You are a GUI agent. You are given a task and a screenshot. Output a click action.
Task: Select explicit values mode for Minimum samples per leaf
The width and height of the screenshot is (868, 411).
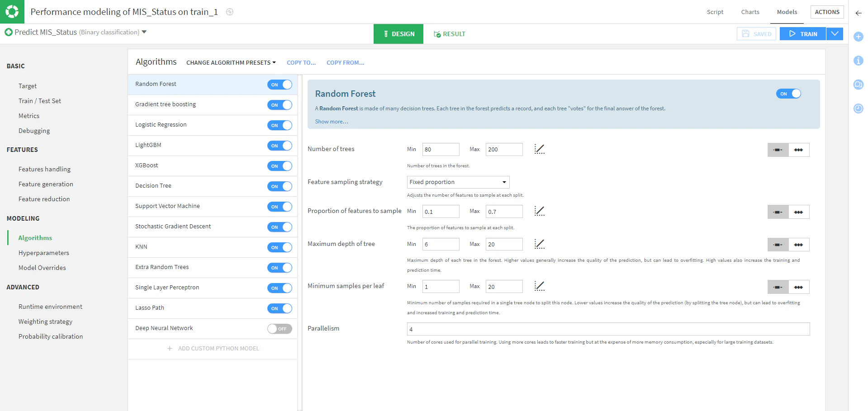pos(799,287)
